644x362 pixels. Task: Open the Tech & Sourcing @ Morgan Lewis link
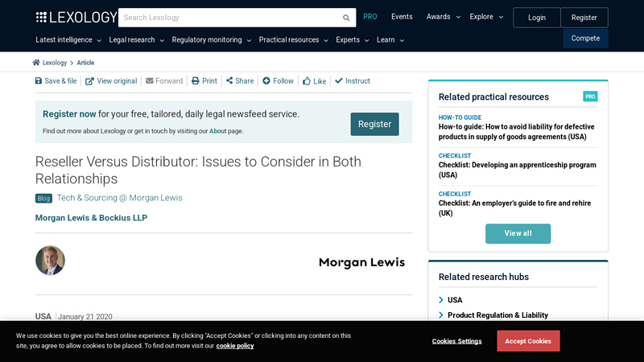[119, 198]
